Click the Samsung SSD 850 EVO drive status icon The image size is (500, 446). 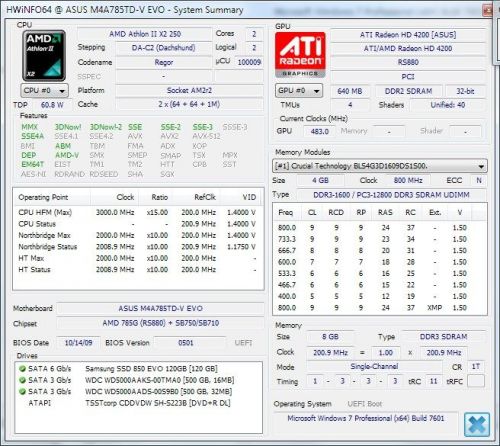click(x=22, y=369)
